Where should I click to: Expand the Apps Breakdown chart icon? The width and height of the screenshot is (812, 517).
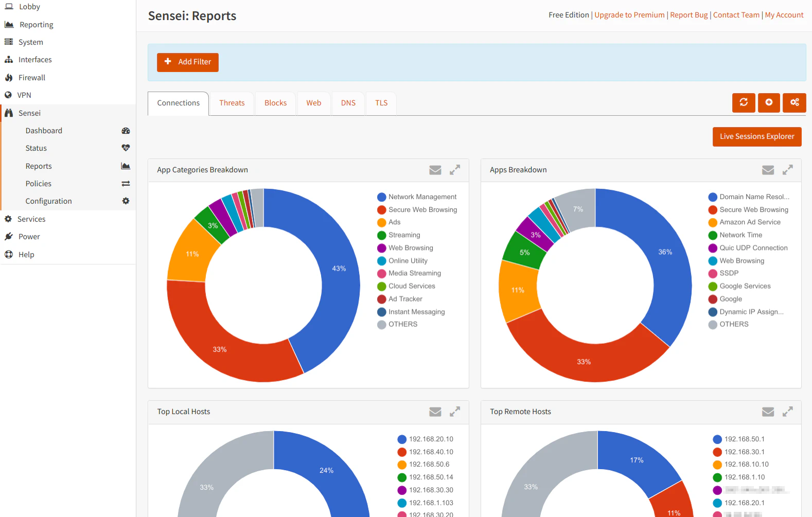coord(788,170)
